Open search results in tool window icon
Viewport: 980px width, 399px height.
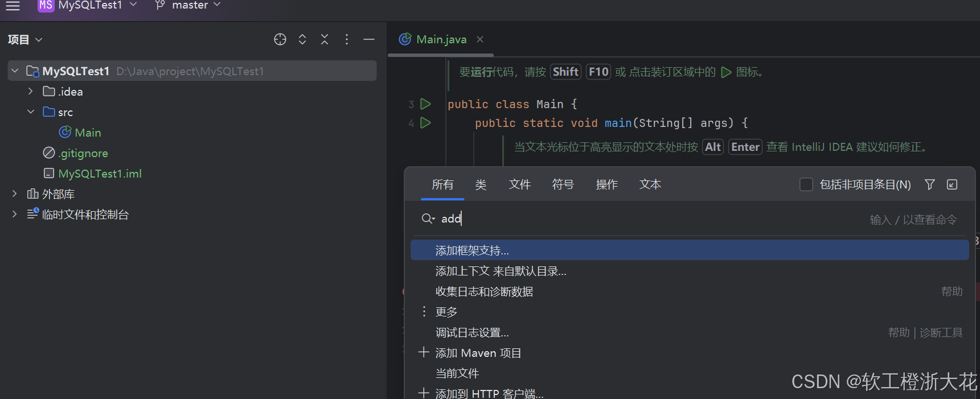pyautogui.click(x=952, y=184)
